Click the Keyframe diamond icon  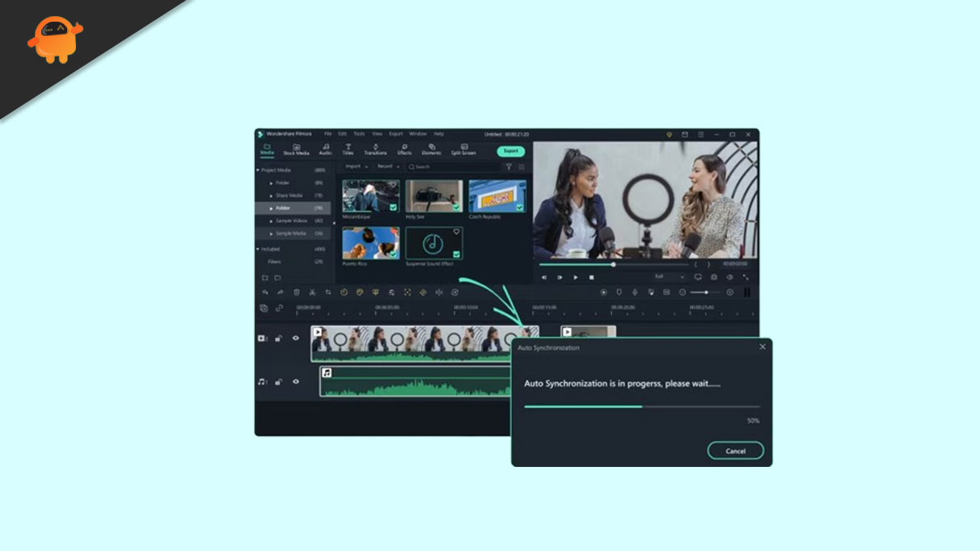point(423,292)
